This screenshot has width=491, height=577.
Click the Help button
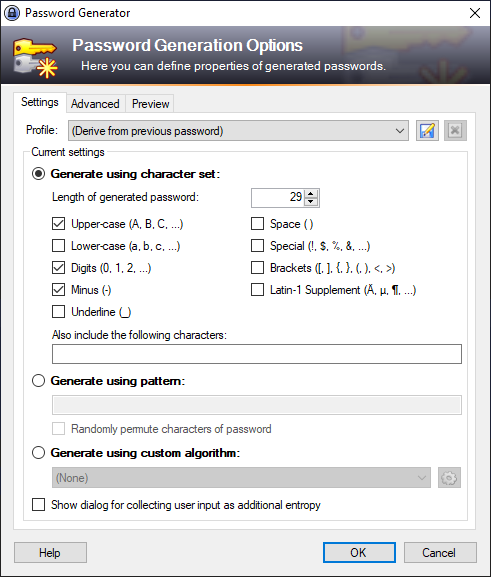50,552
